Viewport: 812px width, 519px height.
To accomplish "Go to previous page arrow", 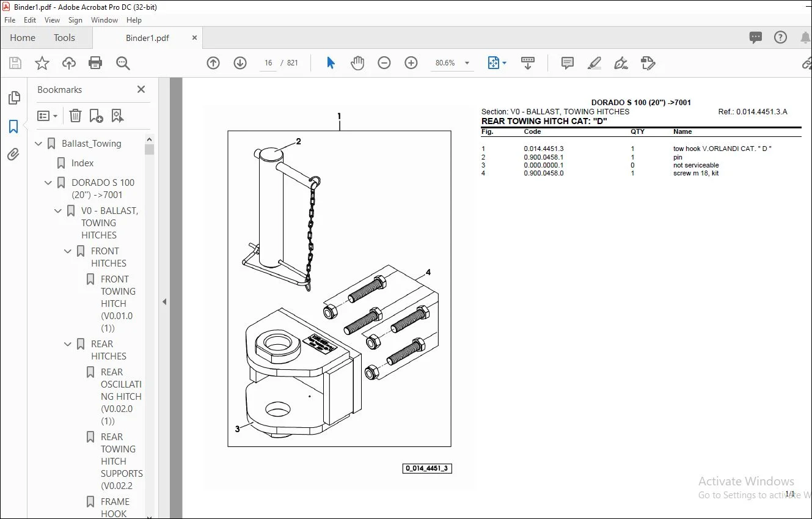I will pyautogui.click(x=213, y=63).
